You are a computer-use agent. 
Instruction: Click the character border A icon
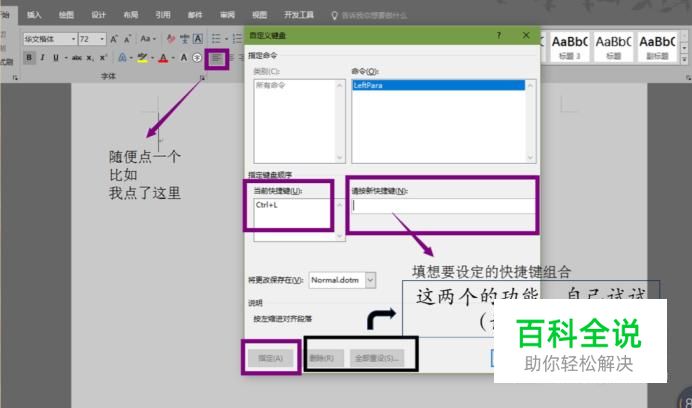(198, 39)
